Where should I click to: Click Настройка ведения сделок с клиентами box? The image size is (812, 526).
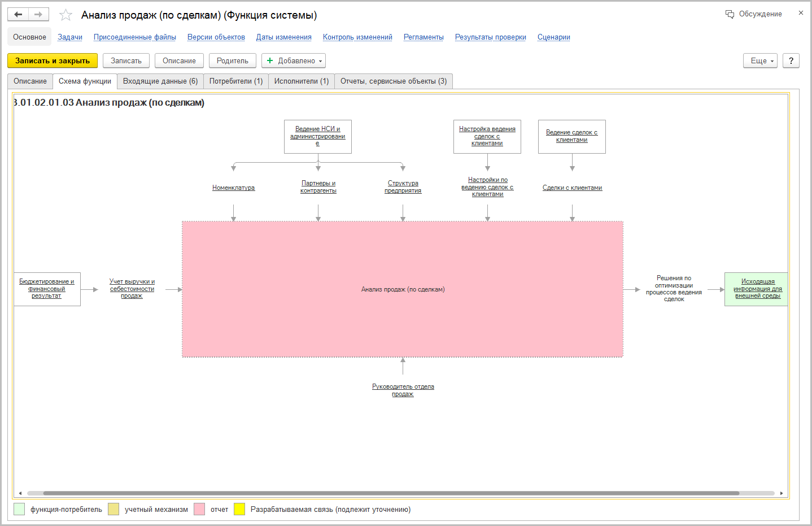click(x=487, y=136)
